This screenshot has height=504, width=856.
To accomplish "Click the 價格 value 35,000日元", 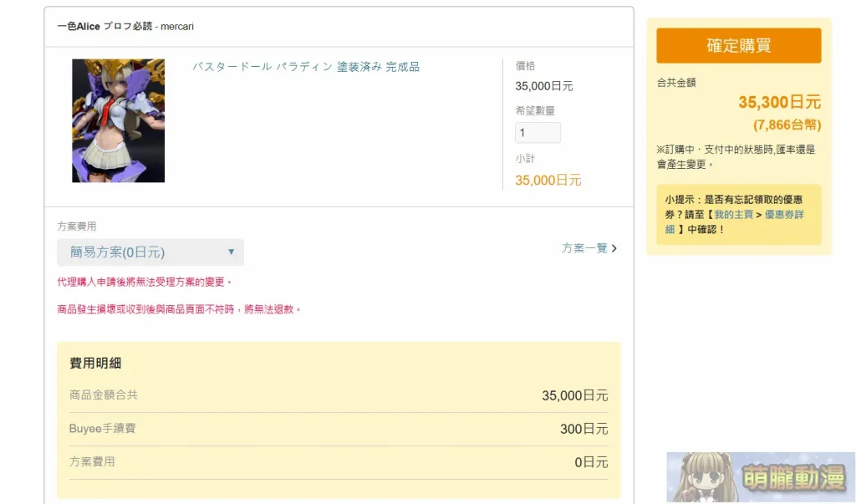I will tap(544, 86).
